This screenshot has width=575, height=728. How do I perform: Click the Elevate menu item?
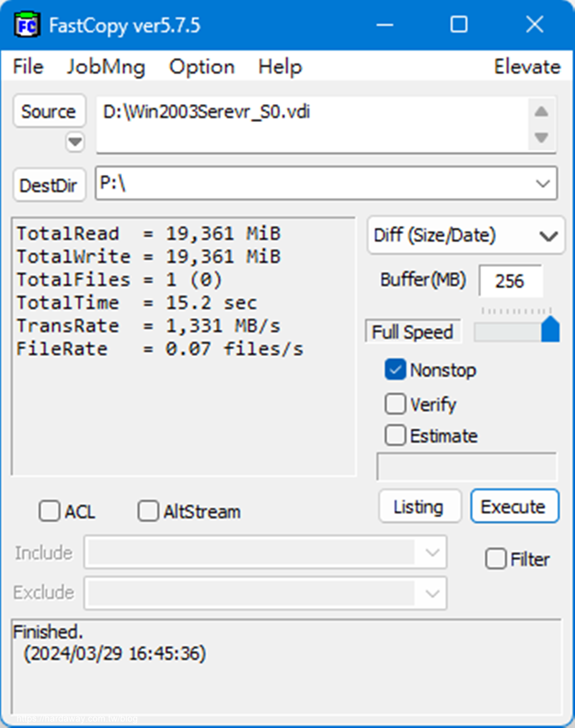527,67
